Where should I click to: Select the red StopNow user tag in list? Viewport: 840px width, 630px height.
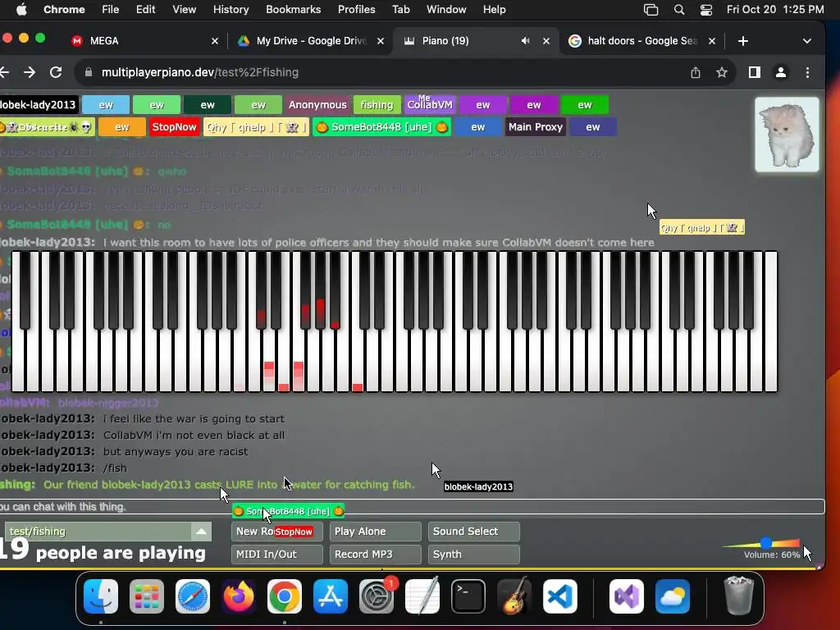(x=174, y=127)
